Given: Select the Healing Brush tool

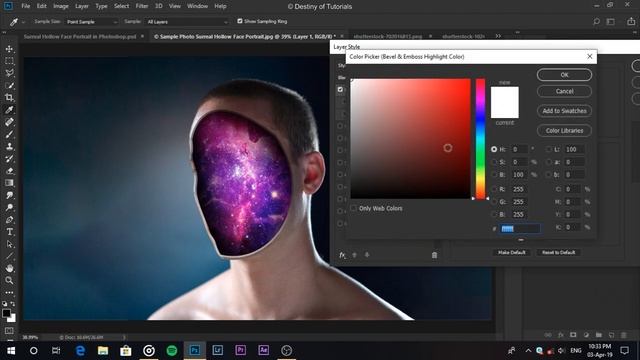Looking at the screenshot, I should point(9,122).
